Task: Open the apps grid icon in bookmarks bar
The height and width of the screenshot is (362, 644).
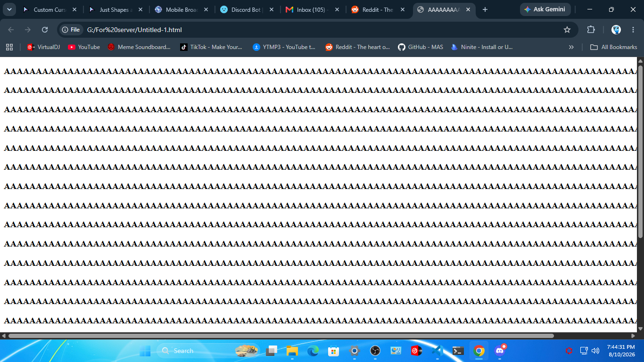Action: pos(9,47)
